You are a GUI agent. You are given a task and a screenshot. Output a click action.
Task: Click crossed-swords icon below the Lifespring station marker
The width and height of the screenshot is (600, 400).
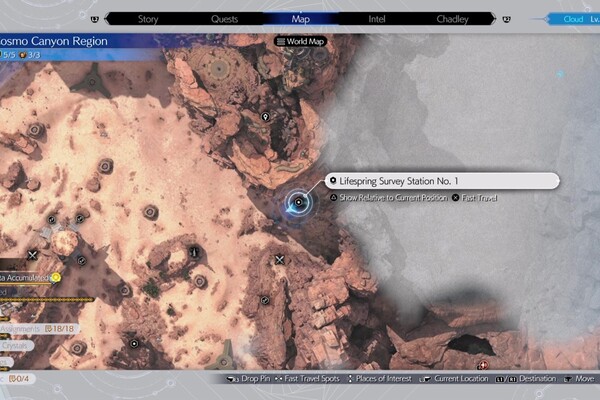[280, 260]
